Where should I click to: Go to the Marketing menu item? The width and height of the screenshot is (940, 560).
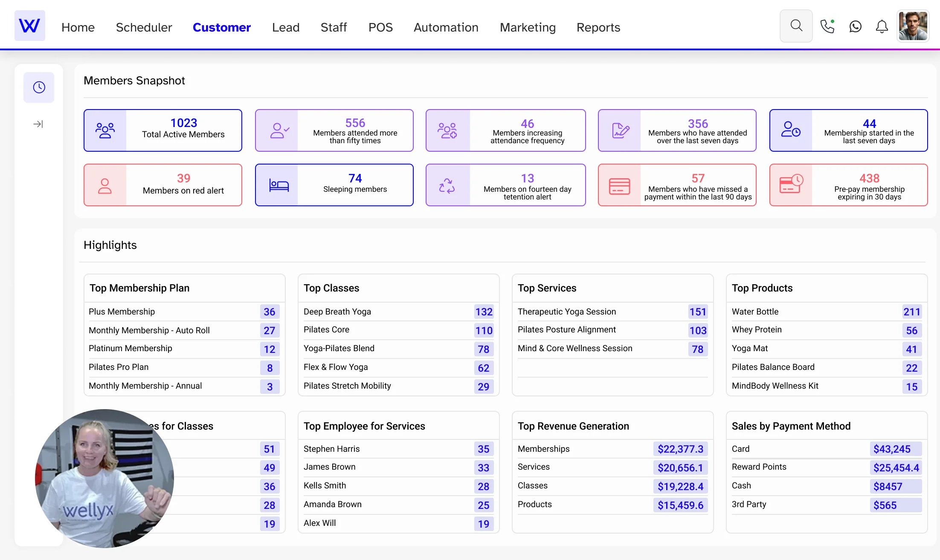(x=528, y=27)
